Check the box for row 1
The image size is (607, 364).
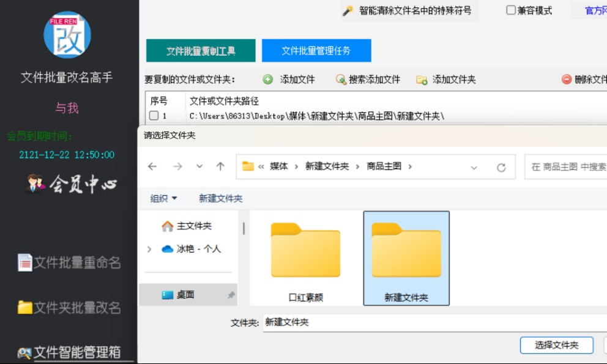pos(154,116)
